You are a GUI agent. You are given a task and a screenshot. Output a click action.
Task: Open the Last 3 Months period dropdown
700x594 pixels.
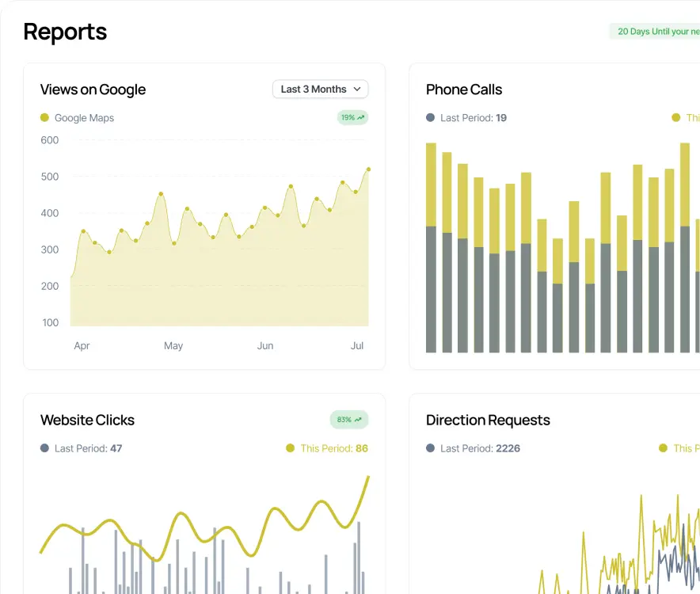320,89
